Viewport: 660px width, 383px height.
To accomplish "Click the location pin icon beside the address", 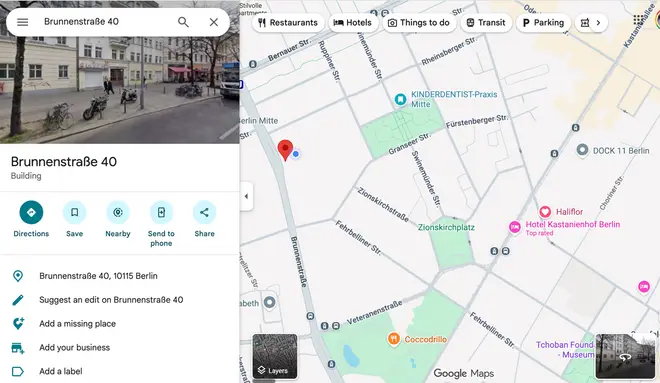I will [18, 276].
